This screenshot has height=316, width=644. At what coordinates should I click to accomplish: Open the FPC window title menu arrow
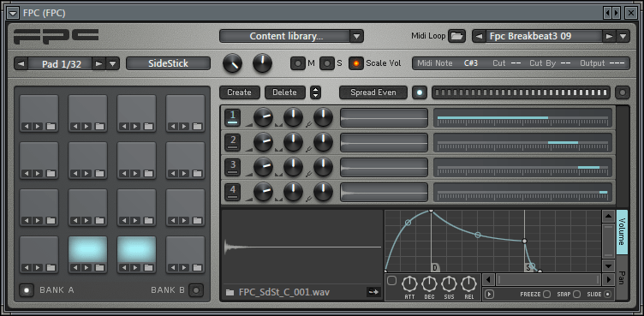(x=13, y=13)
